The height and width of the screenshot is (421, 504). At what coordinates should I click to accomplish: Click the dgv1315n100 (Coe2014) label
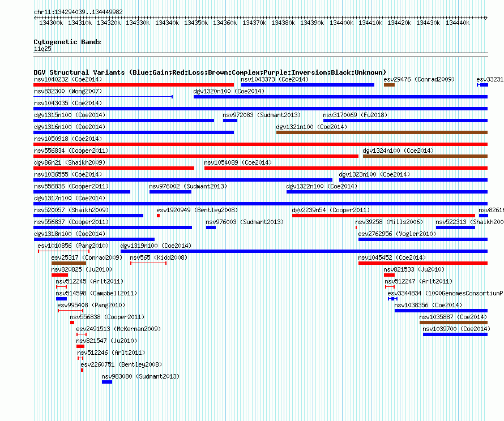[70, 115]
